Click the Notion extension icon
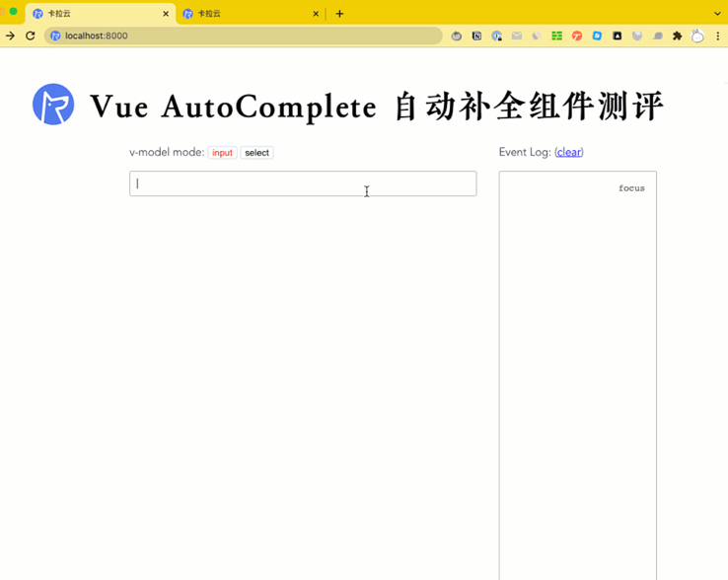This screenshot has height=580, width=728. point(476,36)
